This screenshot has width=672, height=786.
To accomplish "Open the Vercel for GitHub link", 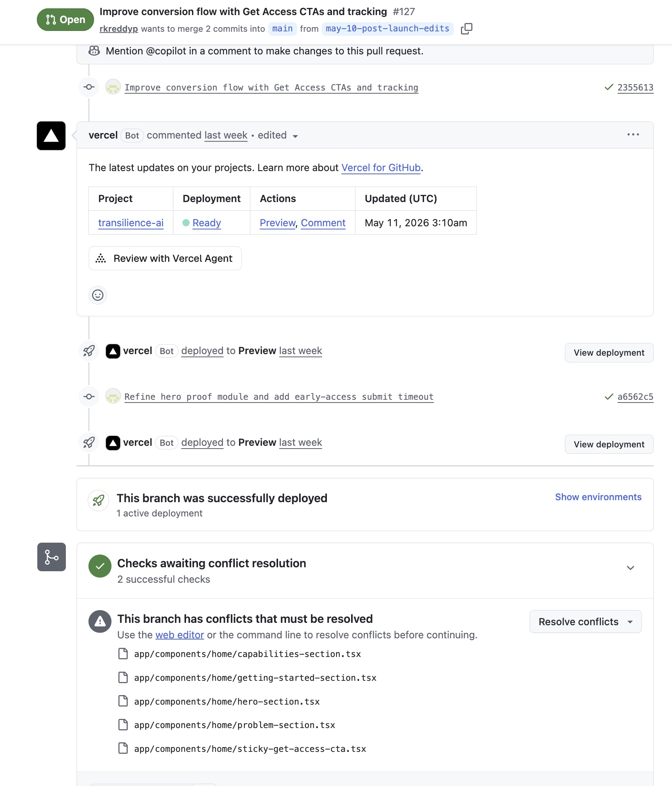I will tap(381, 168).
